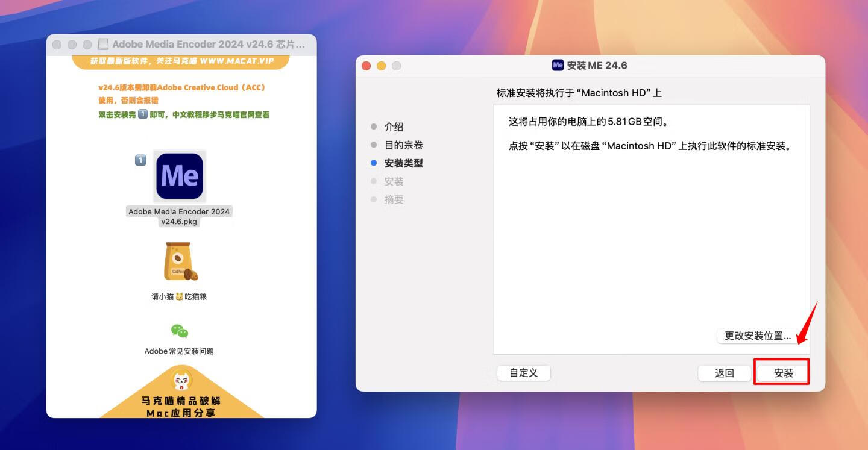This screenshot has width=868, height=450.
Task: Minimize installer window with yellow button
Action: (x=381, y=66)
